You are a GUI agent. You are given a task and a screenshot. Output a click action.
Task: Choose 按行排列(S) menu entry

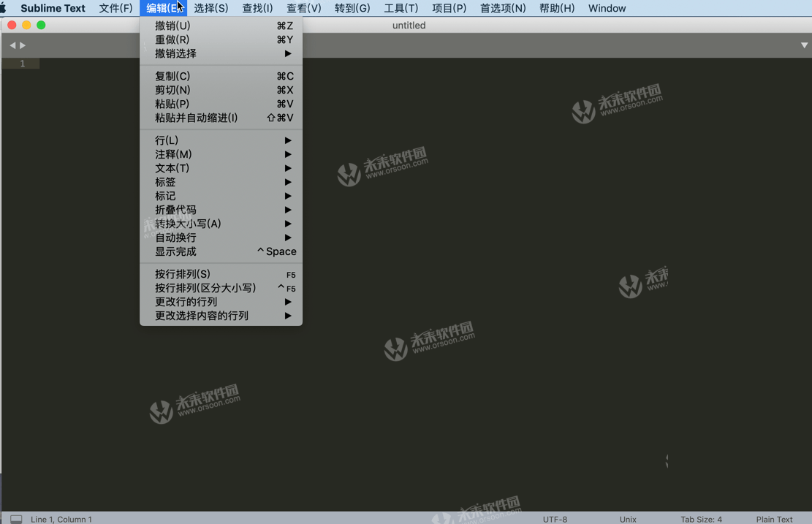[x=221, y=275]
